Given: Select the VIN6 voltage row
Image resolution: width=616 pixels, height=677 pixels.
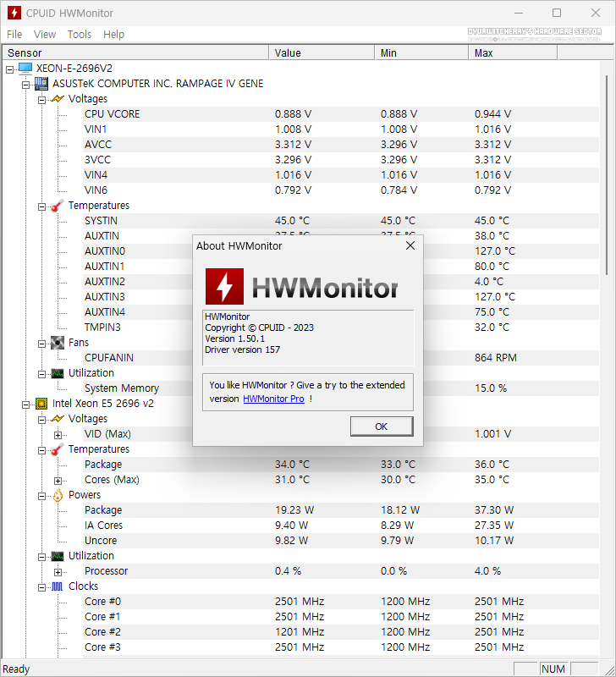Looking at the screenshot, I should 341,190.
